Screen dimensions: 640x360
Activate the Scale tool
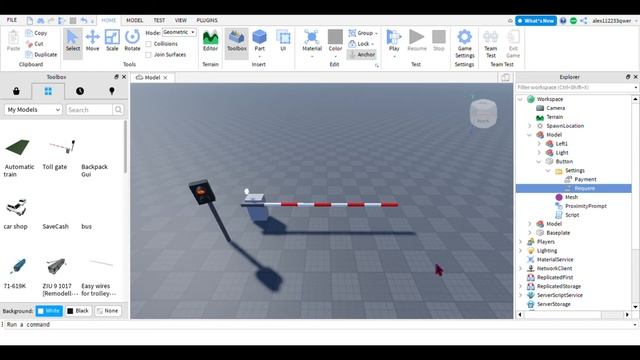pyautogui.click(x=112, y=41)
